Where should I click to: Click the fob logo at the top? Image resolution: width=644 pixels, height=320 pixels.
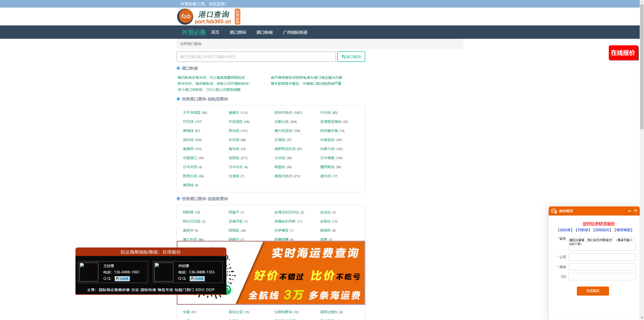click(185, 16)
